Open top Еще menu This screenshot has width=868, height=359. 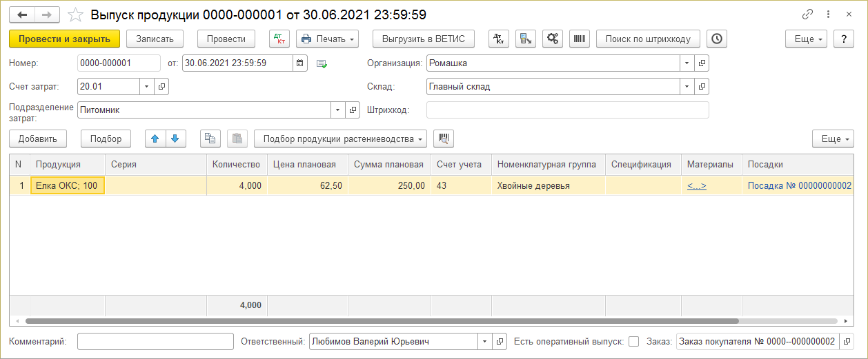tap(806, 39)
